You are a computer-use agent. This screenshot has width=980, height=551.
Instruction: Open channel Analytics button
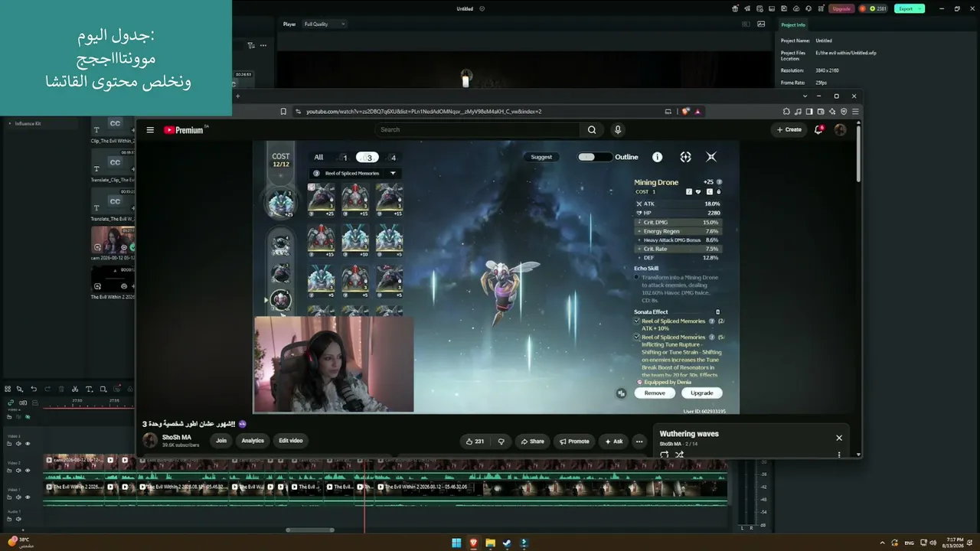[253, 441]
